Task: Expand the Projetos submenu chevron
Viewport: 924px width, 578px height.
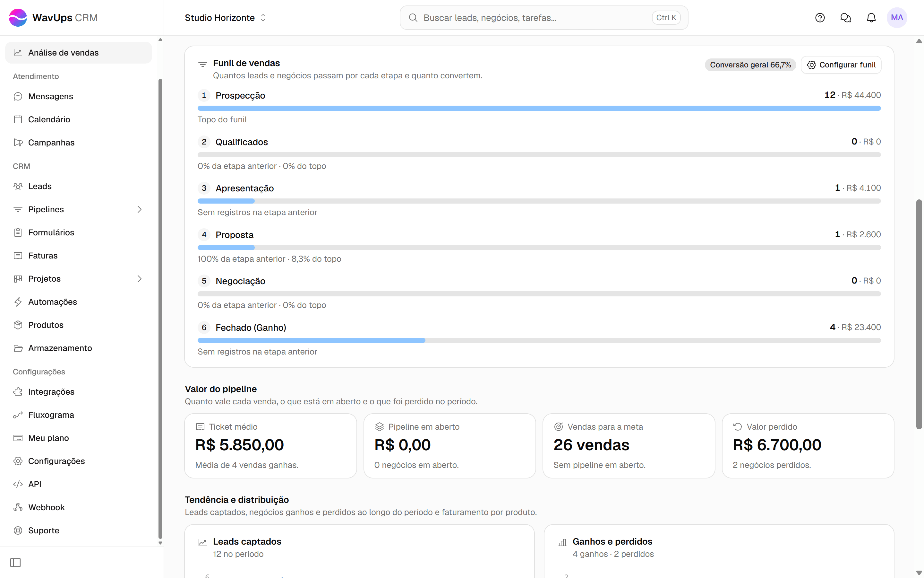Action: click(x=139, y=279)
